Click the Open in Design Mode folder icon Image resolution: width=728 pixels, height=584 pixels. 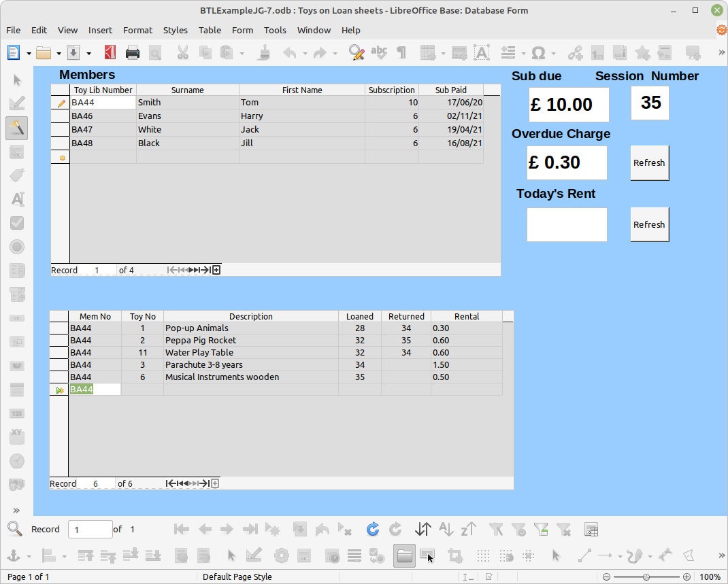point(404,555)
